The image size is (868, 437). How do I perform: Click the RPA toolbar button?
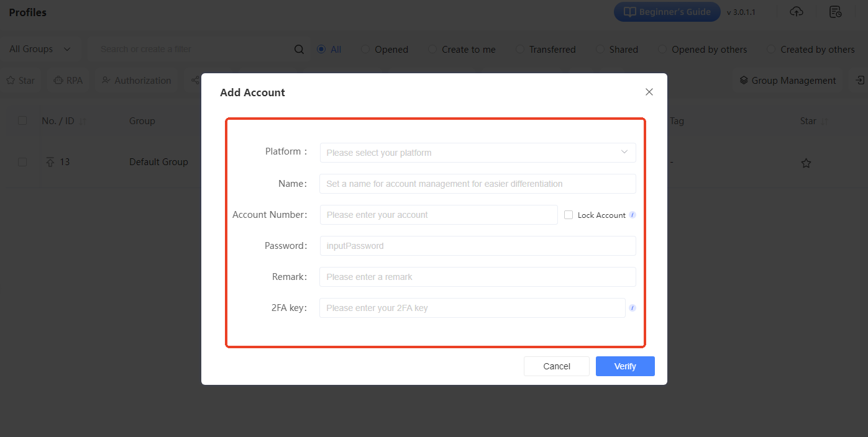pos(68,81)
